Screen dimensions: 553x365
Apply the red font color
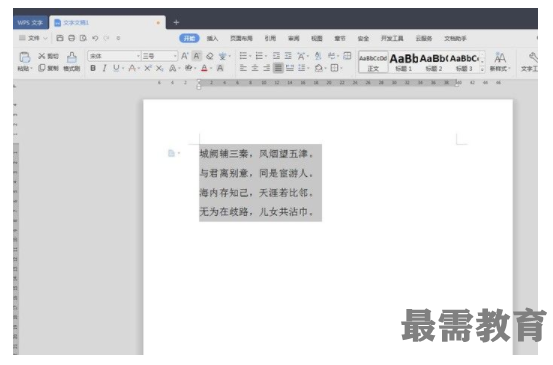tap(204, 68)
